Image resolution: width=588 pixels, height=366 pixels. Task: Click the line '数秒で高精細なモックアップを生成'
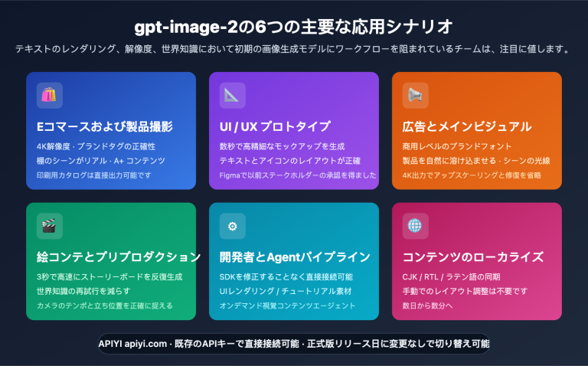click(x=282, y=146)
